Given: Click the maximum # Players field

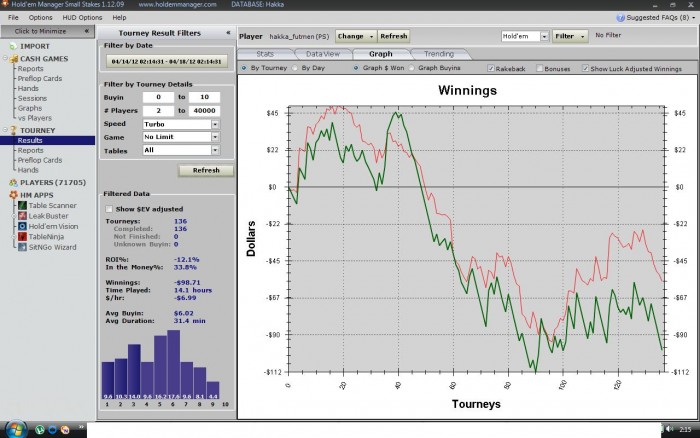Looking at the screenshot, I should (x=204, y=110).
